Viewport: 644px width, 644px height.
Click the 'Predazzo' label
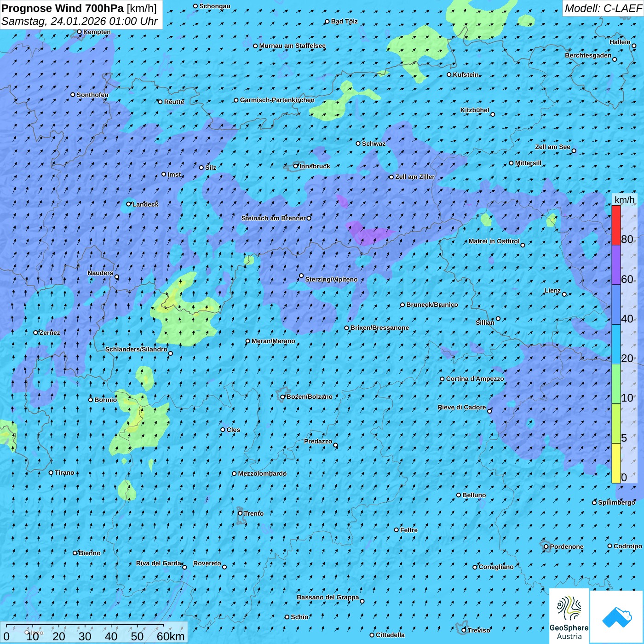point(318,441)
